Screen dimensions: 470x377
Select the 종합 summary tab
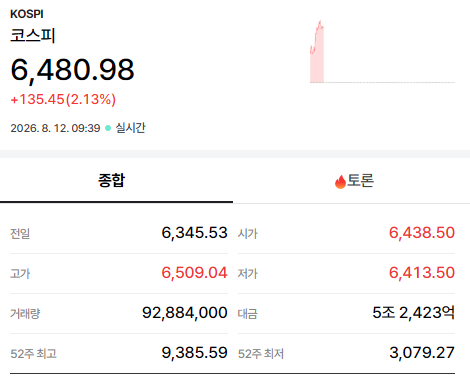[116, 180]
